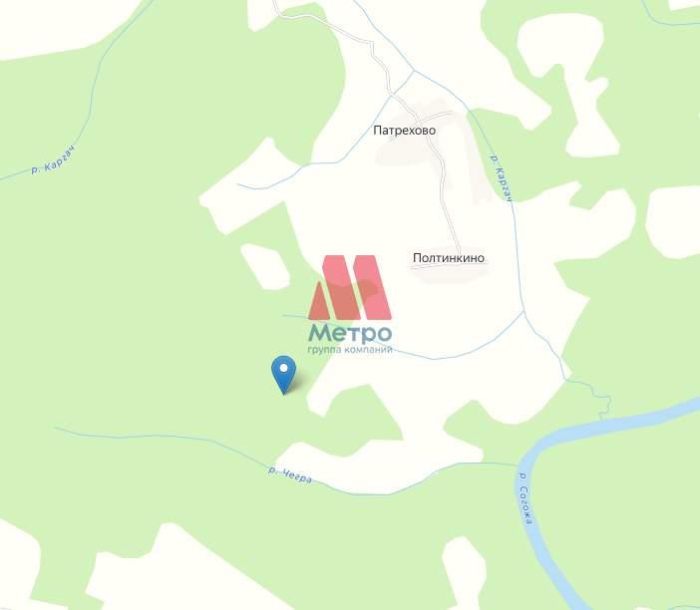Click the small white clearing left of Метро logo
The width and height of the screenshot is (700, 610).
pyautogui.click(x=265, y=267)
